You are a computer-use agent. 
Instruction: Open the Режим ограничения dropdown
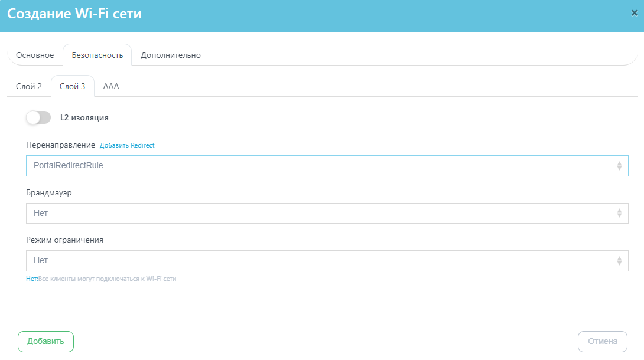(x=327, y=261)
